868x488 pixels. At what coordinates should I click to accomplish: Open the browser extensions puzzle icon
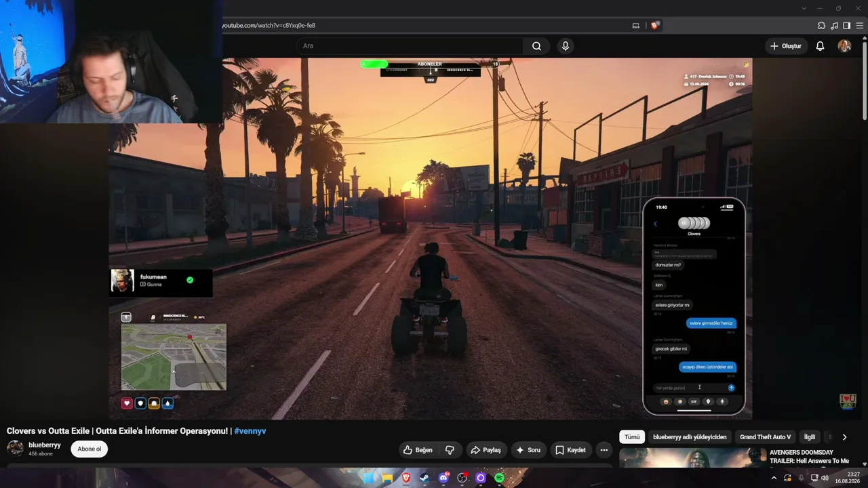coord(821,26)
